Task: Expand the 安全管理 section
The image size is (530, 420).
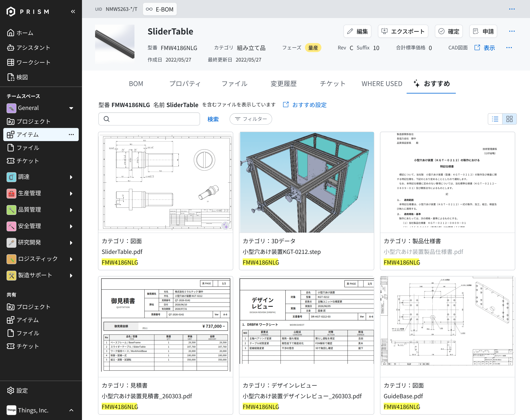Action: pos(71,226)
